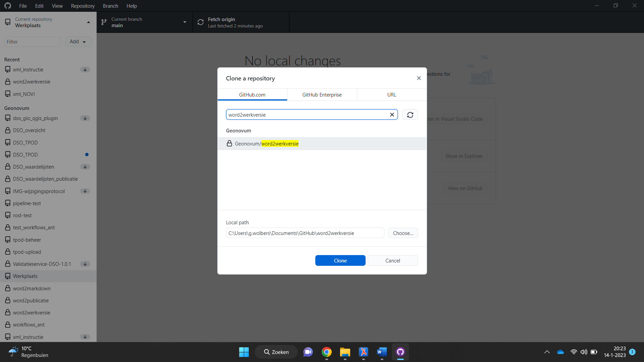Select the DSO_waardelijsten repository
Screen dimensions: 644x362
48,167
